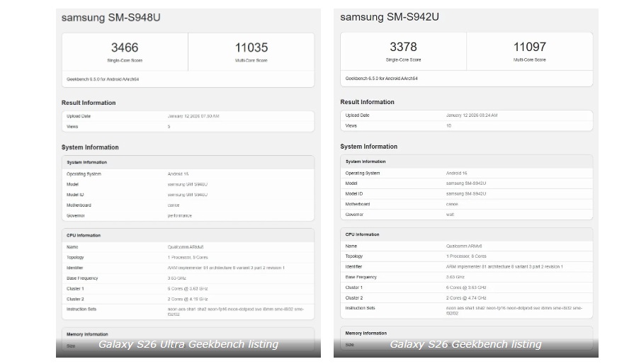
Task: Click 'Qualcomm ARMv8' in SM-S948U listing
Action: pos(186,247)
